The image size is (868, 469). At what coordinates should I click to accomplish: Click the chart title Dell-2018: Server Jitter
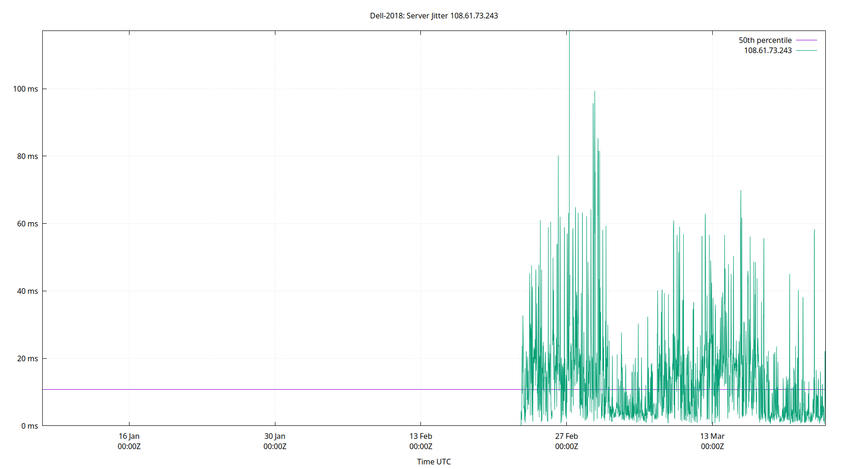tap(434, 15)
